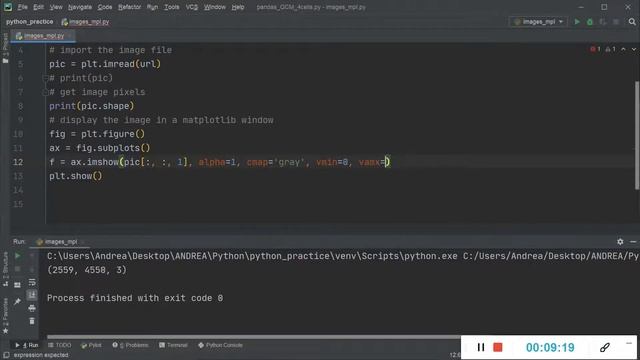This screenshot has height=360, width=640.
Task: Open the Run menu
Action: coord(152,7)
